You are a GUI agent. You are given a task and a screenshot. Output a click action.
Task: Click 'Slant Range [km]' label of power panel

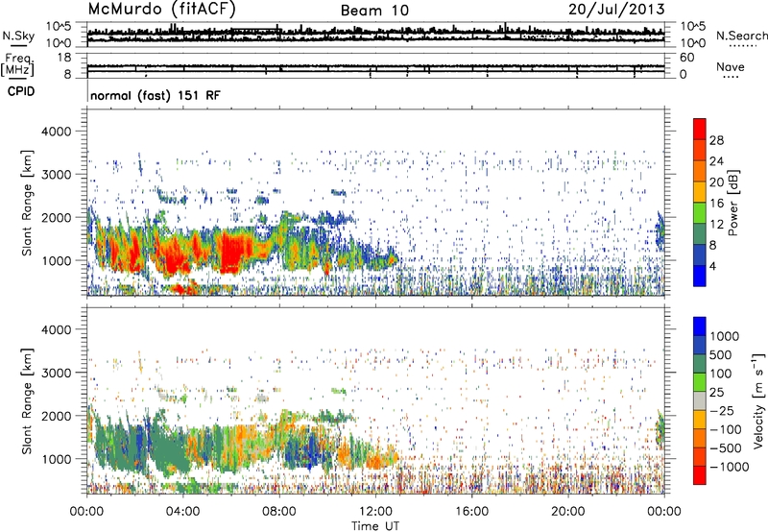point(27,203)
